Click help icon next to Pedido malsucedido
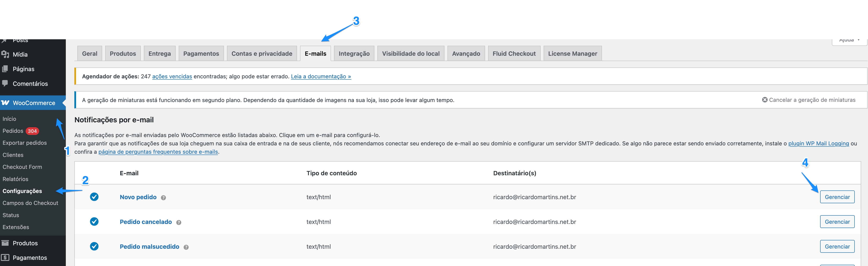This screenshot has height=266, width=868. (186, 247)
